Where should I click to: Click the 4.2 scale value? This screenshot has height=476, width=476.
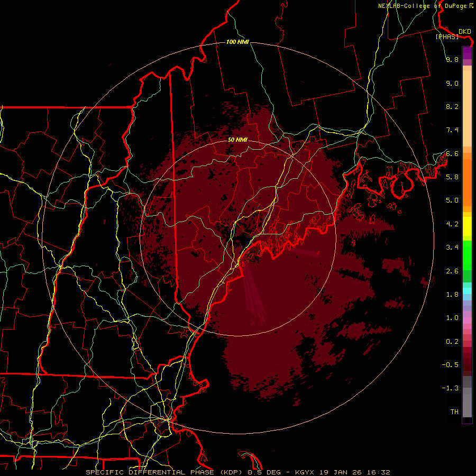tap(452, 224)
